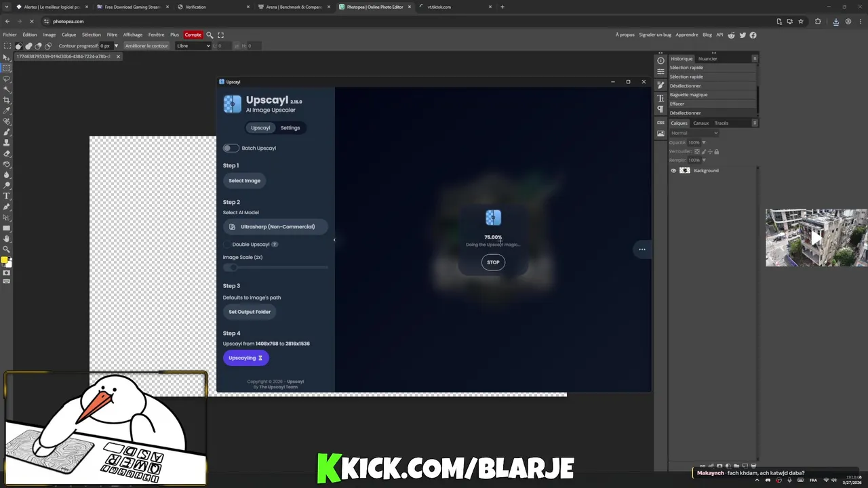This screenshot has height=488, width=868.
Task: Click the red Compte button
Action: click(x=193, y=35)
